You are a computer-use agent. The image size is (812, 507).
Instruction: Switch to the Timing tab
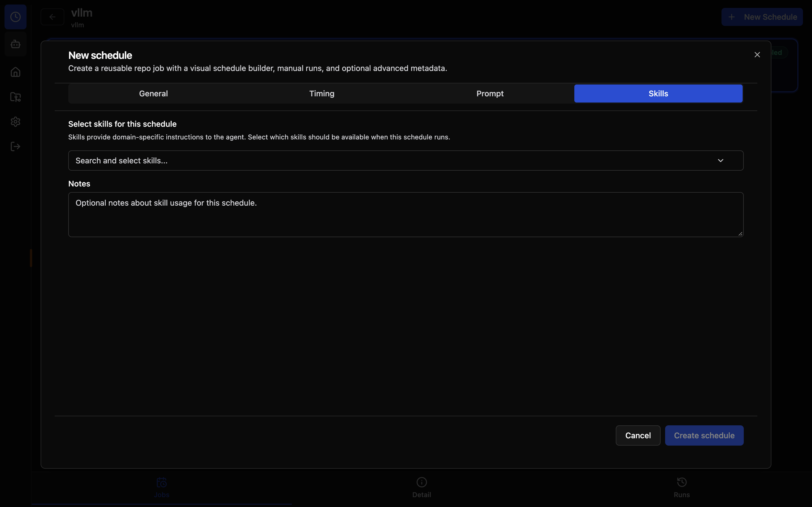tap(322, 94)
